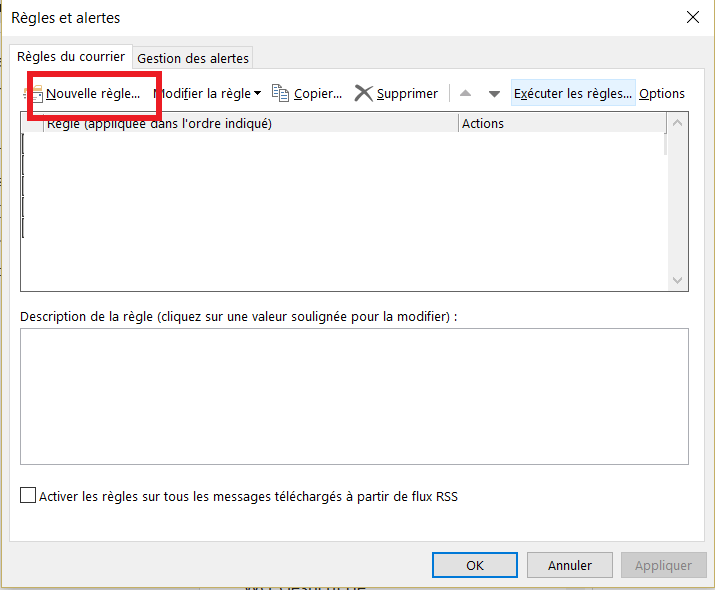Viewport: 715px width, 590px height.
Task: Click the Règle column header
Action: tap(251, 124)
